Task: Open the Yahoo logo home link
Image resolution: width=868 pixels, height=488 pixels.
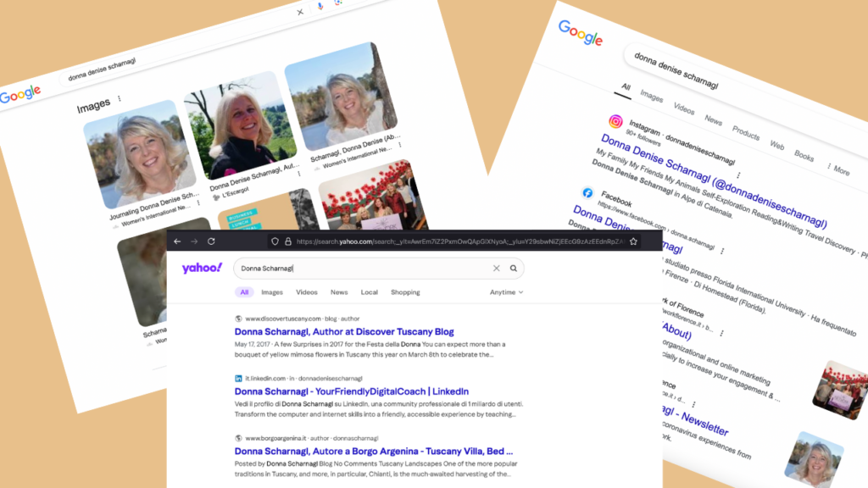Action: [x=202, y=268]
